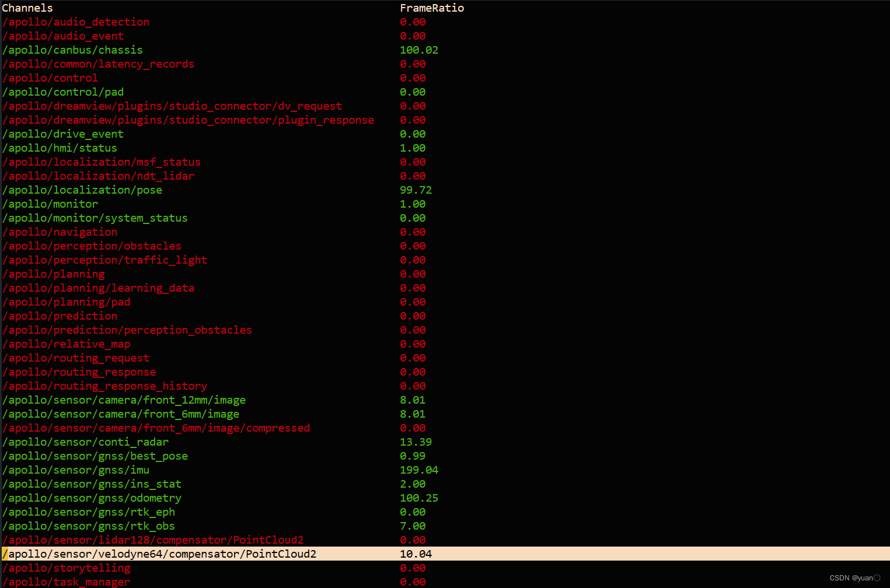Select the /apollo/routing_response channel row
This screenshot has width=890, height=588.
(79, 372)
